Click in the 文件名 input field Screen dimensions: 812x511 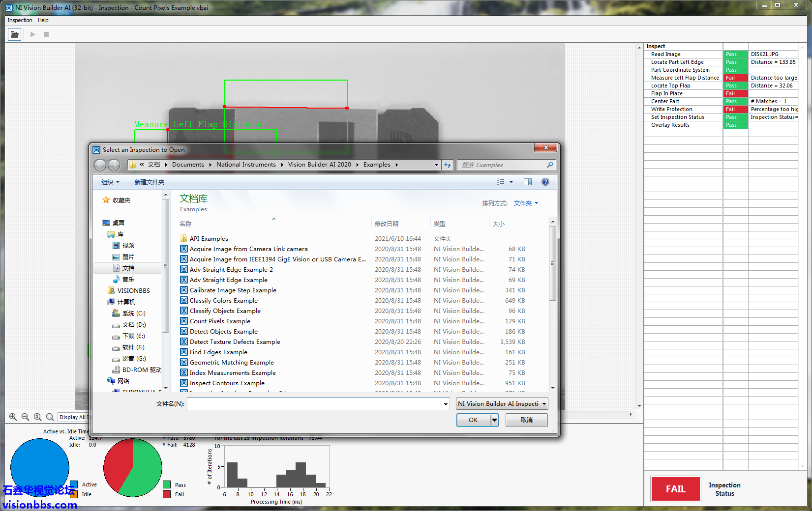tap(315, 404)
